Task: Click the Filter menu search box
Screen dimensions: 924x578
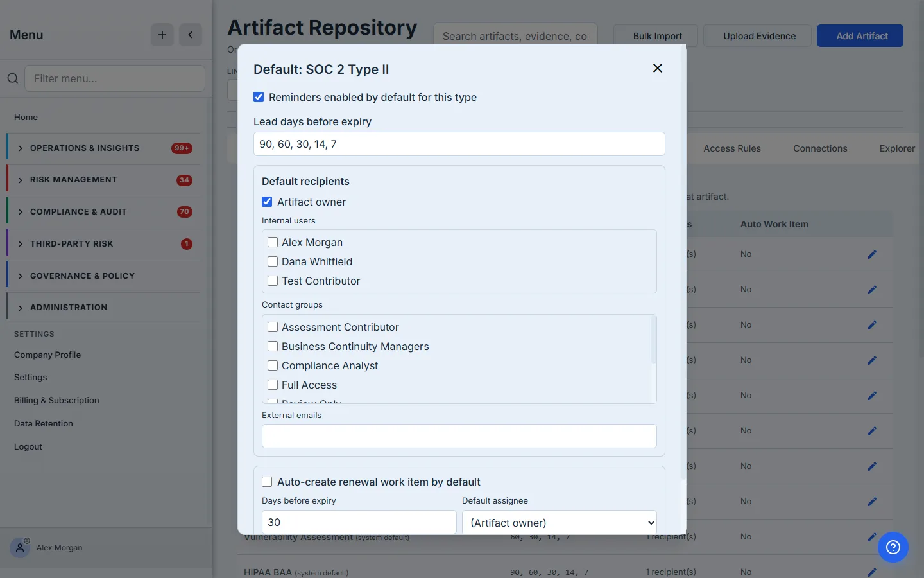Action: (x=115, y=78)
